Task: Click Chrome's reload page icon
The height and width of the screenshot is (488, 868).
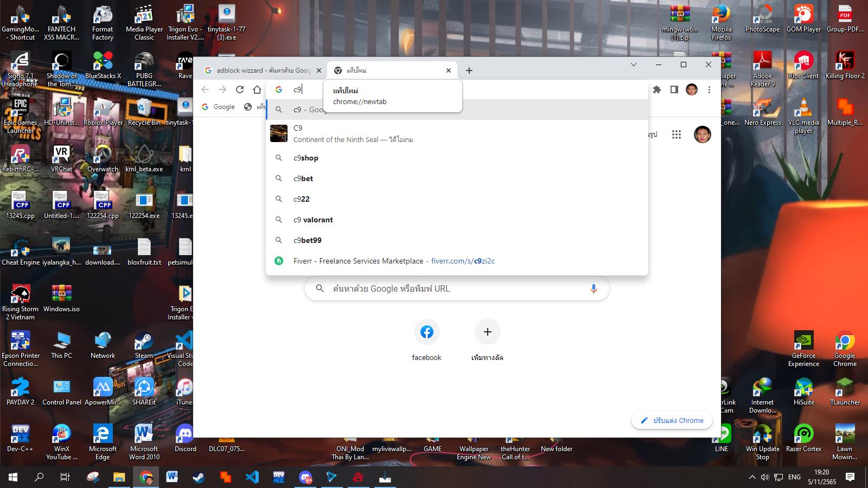Action: click(x=240, y=89)
